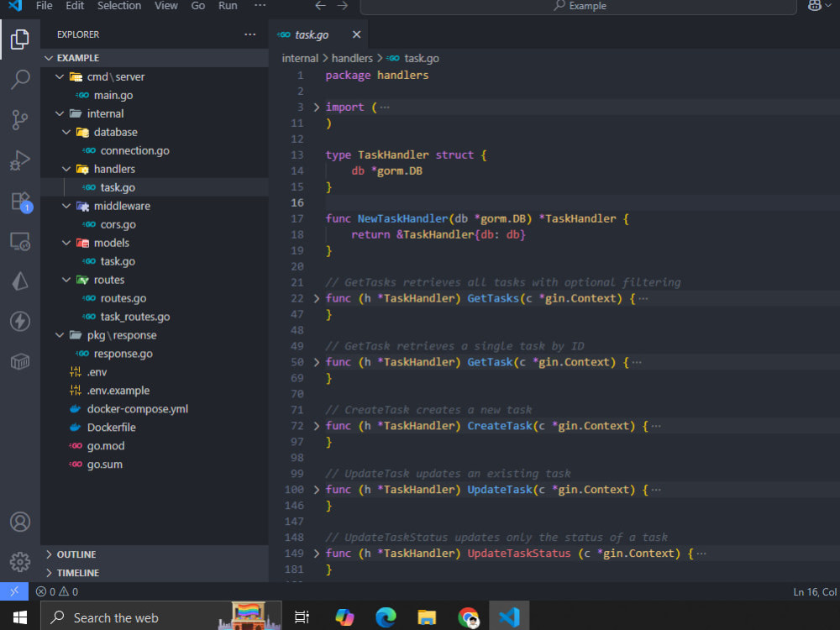Open the Accounts menu
Screen dimensions: 840x630
tap(20, 522)
